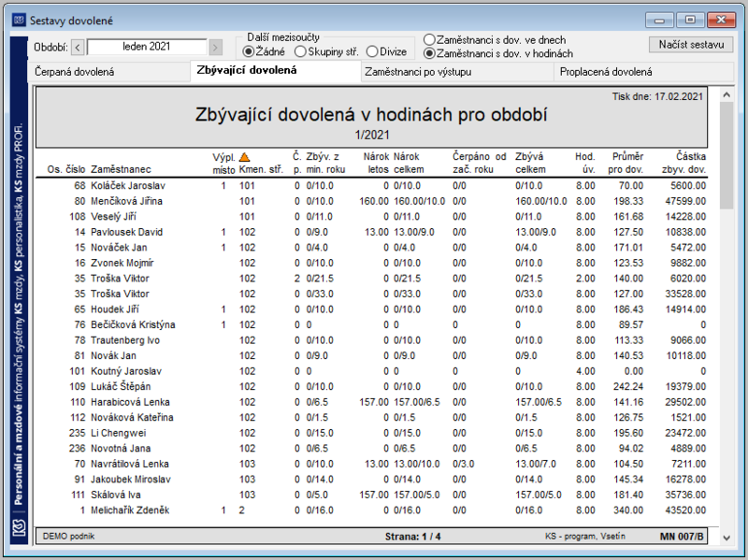Select employee Zvonek Mojmír
748x560 pixels.
[122, 263]
